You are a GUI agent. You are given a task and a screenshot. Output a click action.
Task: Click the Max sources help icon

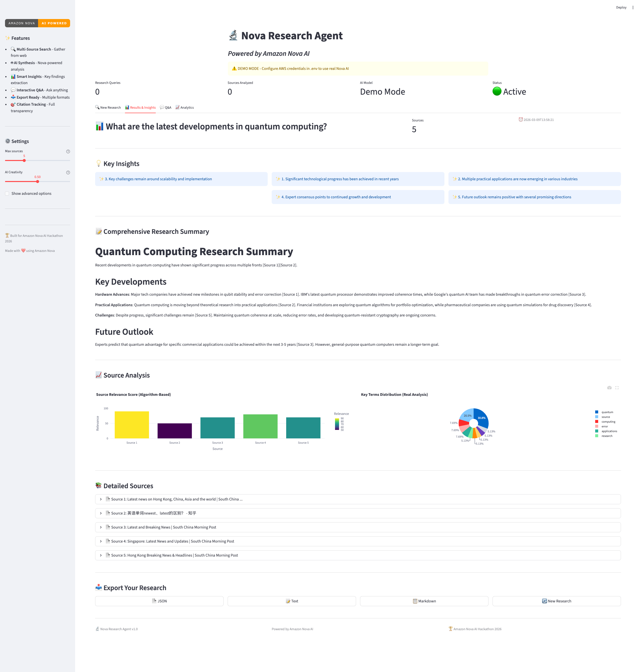68,151
